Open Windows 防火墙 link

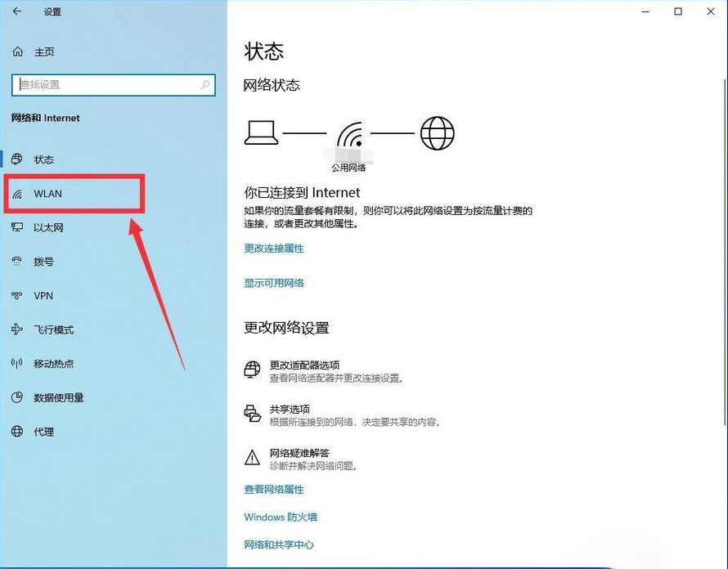[x=281, y=517]
